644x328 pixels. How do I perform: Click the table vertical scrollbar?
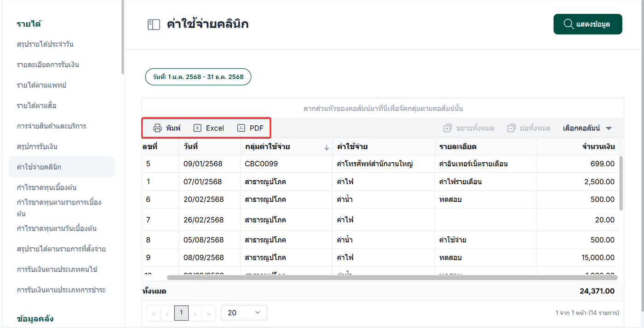coord(621,183)
